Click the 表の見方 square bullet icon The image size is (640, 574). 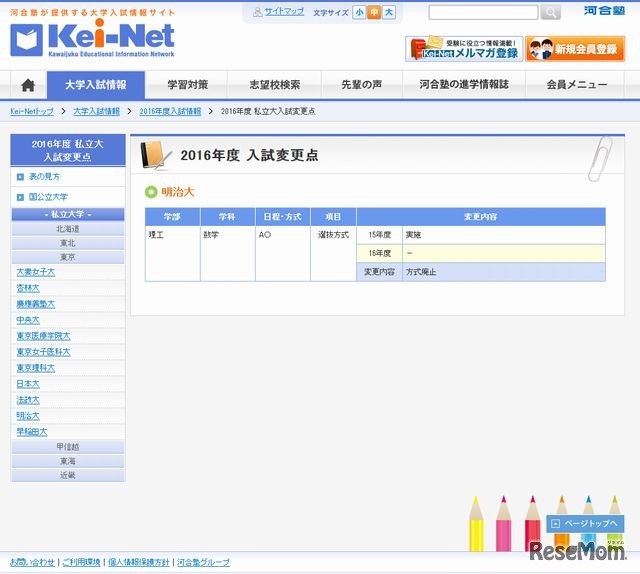[20, 177]
